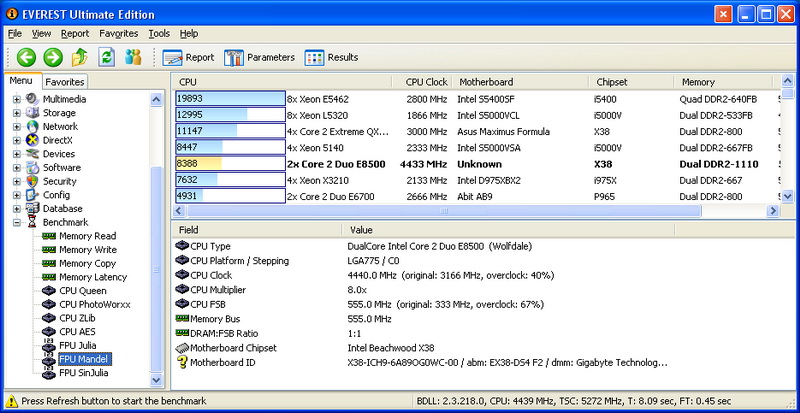Open the View menu
Screen dimensions: 800x413
point(41,34)
